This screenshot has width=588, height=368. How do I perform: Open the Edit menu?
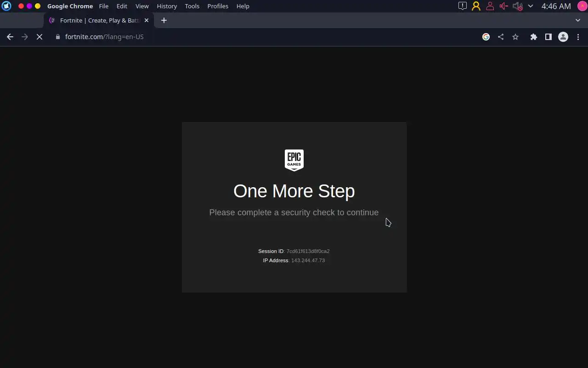(x=122, y=6)
